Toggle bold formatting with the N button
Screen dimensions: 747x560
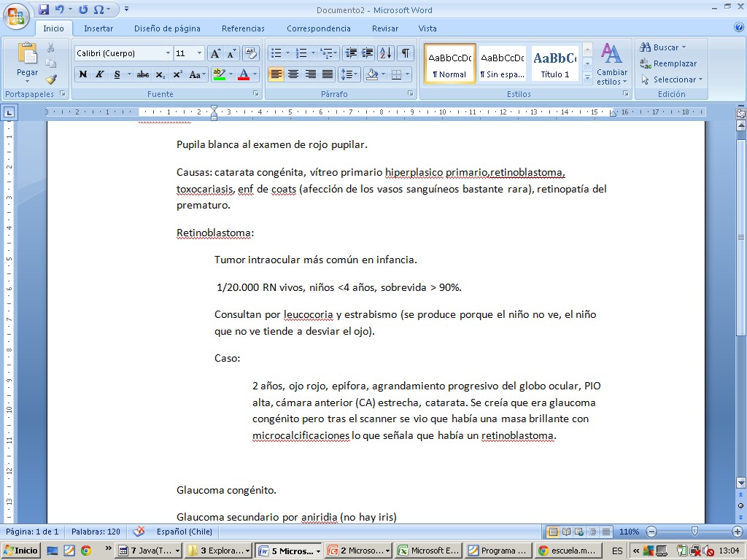(x=83, y=74)
